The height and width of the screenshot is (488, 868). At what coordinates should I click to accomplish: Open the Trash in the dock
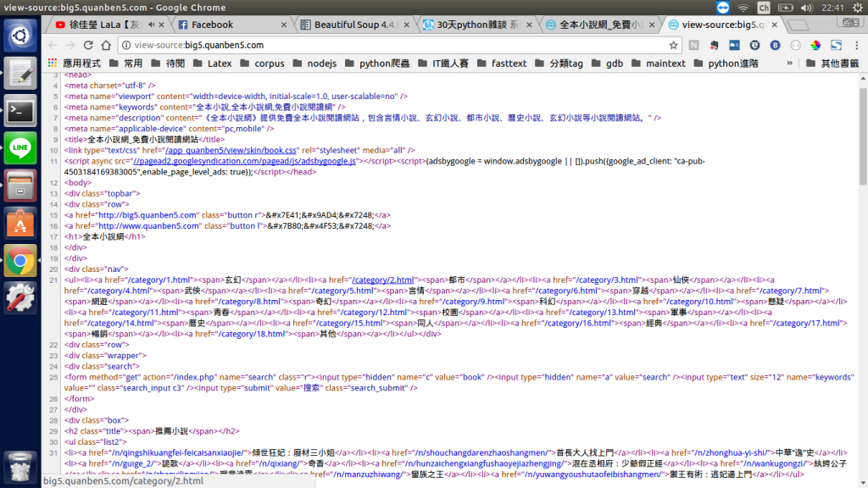20,467
